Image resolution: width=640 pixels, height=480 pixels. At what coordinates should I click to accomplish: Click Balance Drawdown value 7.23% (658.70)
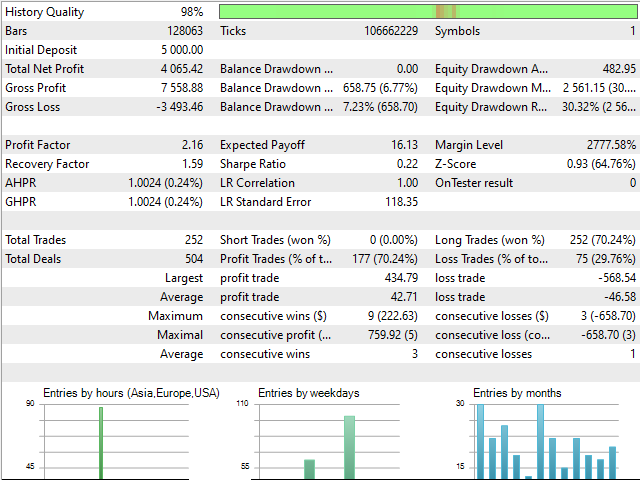[380, 107]
